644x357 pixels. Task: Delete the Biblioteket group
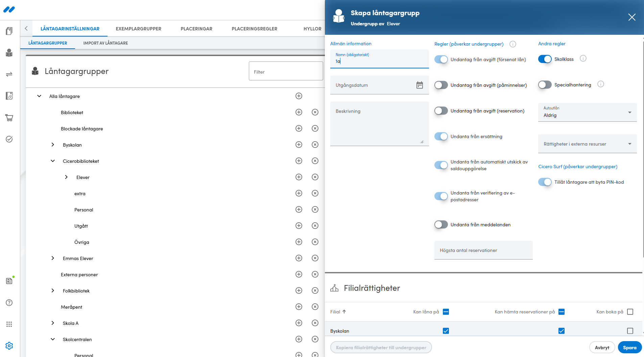[315, 112]
